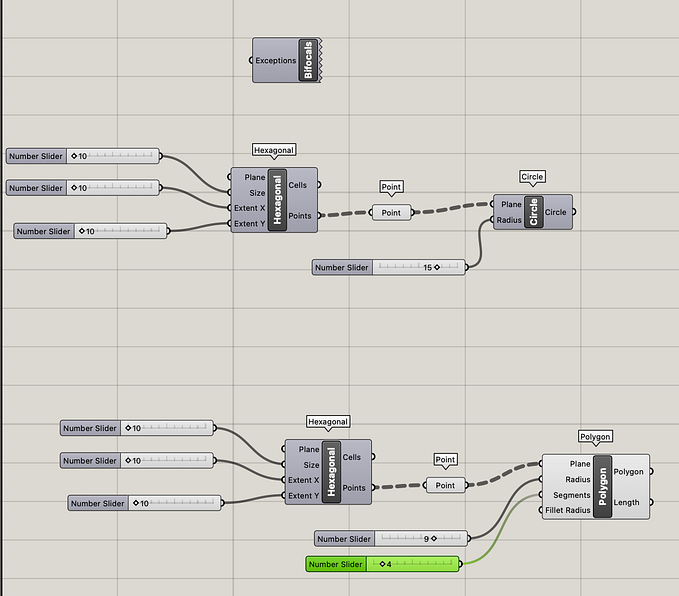Click the Circle label tag above component
679x596 pixels.
pyautogui.click(x=532, y=177)
